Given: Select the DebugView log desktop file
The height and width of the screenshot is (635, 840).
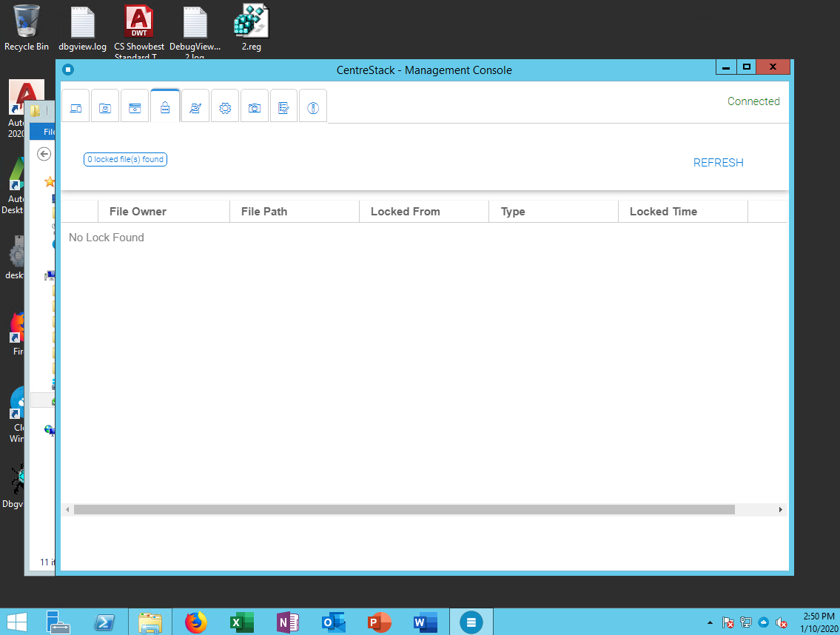Looking at the screenshot, I should click(x=195, y=32).
